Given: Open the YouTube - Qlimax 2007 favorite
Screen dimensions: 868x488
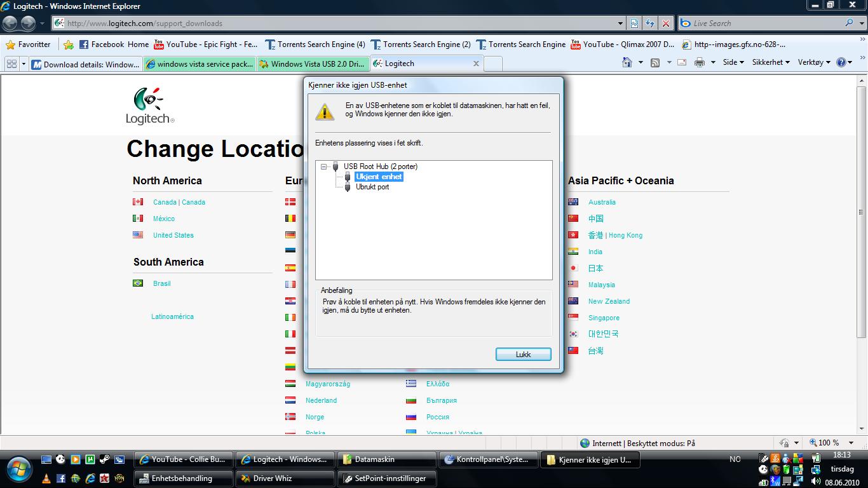Looking at the screenshot, I should pos(623,44).
